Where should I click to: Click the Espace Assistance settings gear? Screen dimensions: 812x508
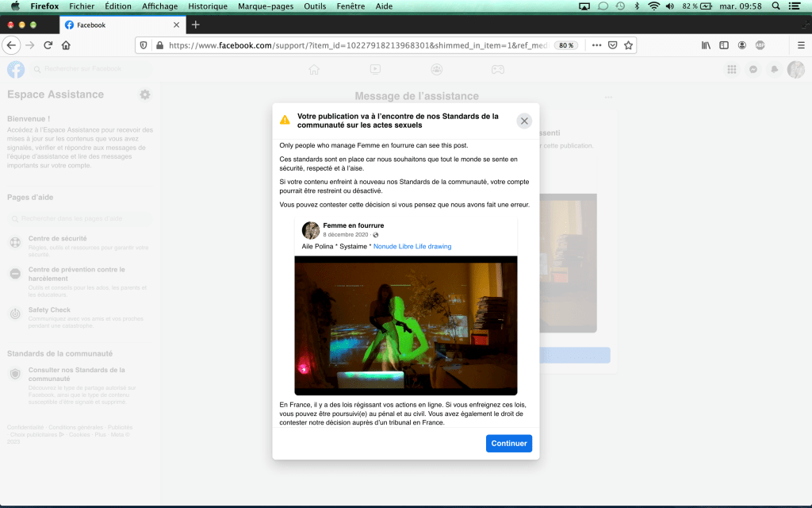click(x=145, y=94)
